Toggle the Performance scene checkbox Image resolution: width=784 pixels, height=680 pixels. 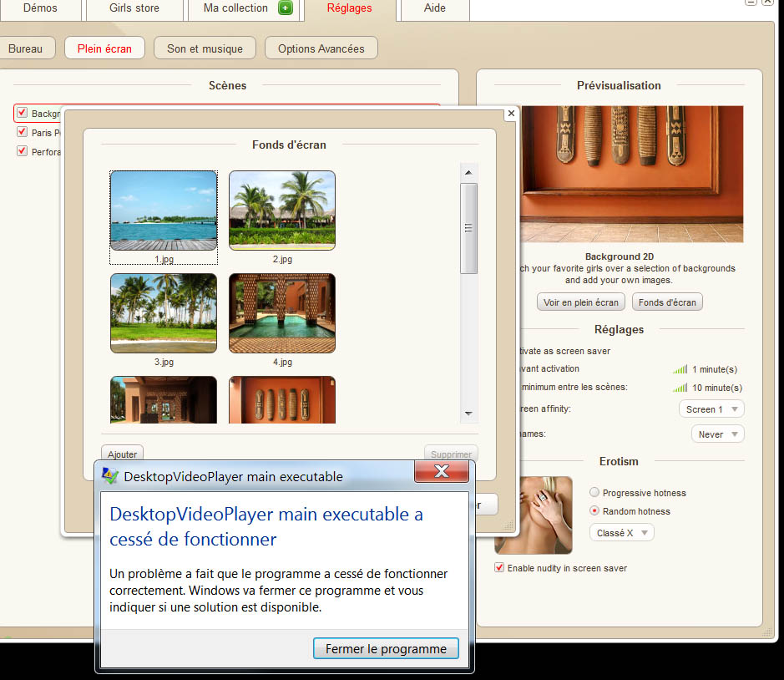tap(22, 151)
